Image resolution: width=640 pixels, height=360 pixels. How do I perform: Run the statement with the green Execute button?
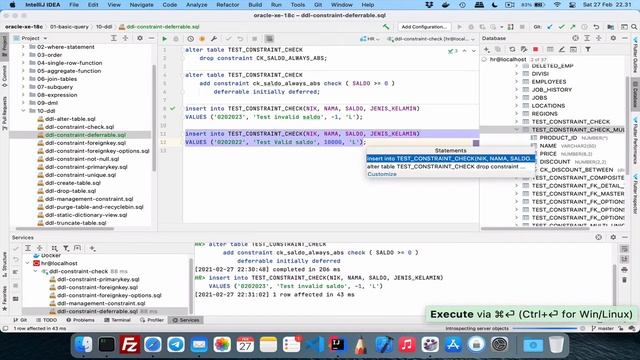pyautogui.click(x=164, y=39)
